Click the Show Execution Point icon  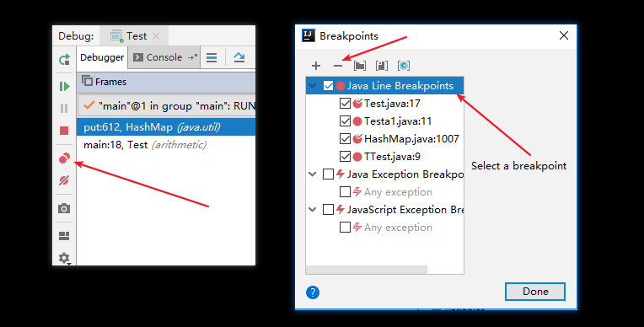click(x=239, y=57)
